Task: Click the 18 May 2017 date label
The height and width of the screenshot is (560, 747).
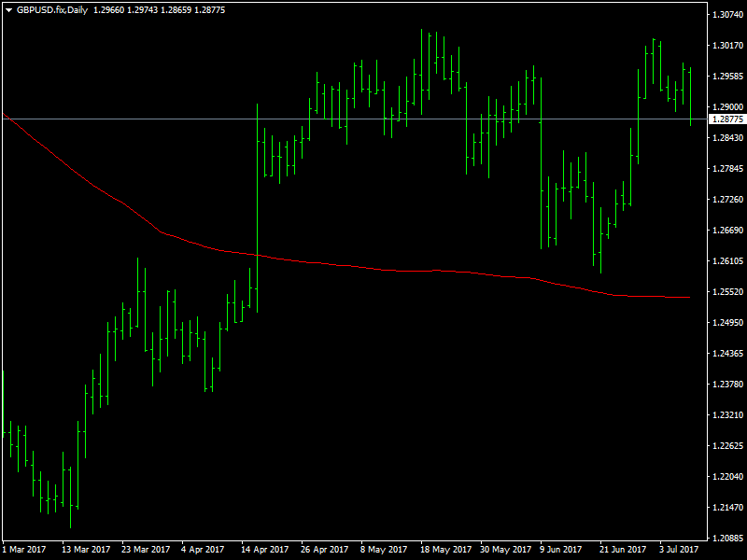Action: (446, 550)
